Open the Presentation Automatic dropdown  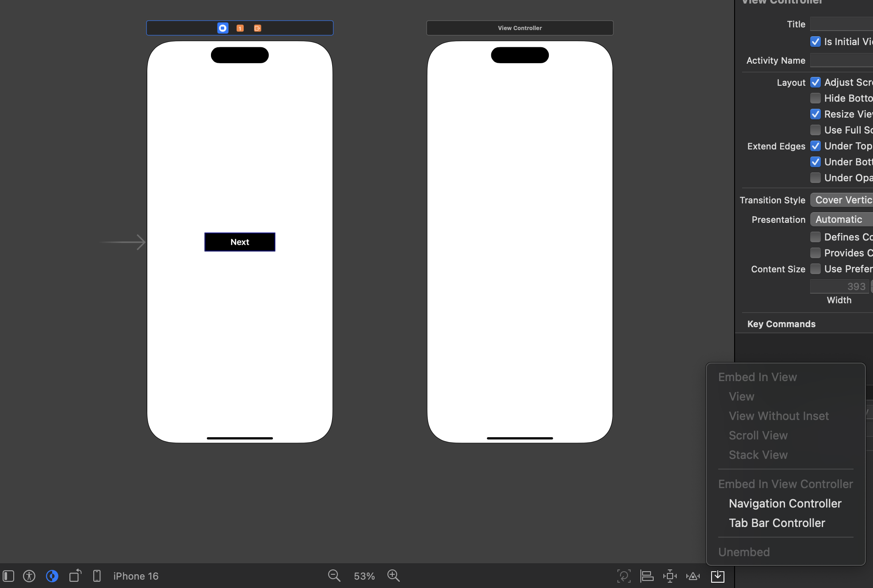coord(842,219)
